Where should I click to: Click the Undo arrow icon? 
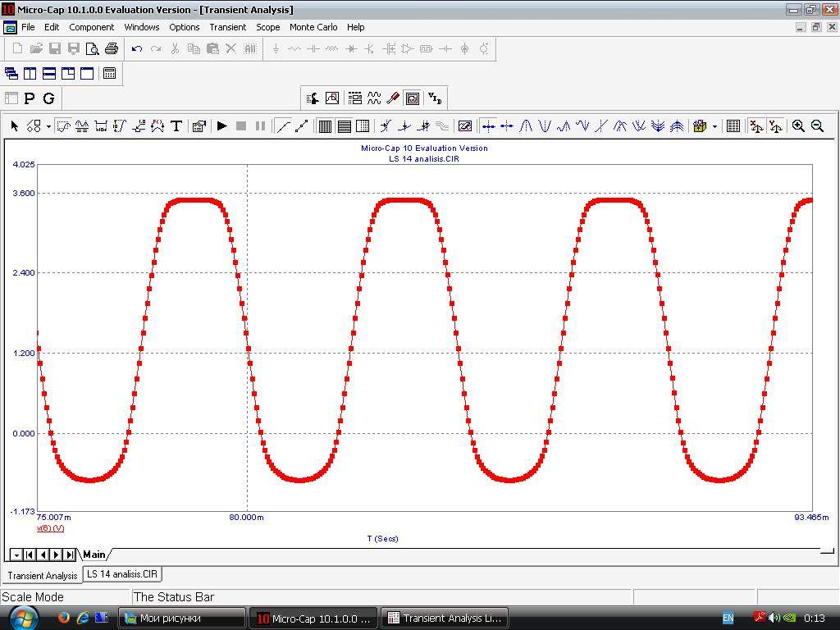coord(137,49)
